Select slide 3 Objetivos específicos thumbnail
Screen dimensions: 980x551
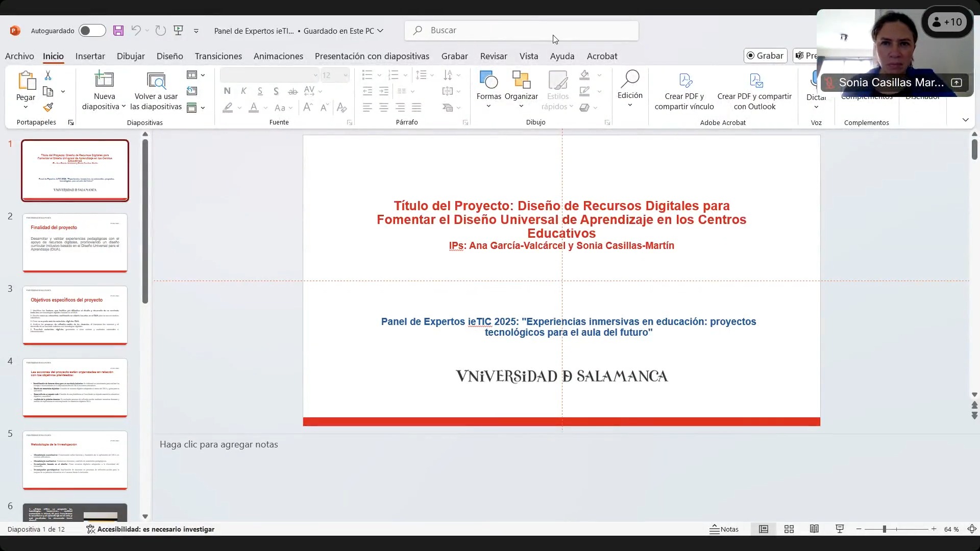[75, 315]
